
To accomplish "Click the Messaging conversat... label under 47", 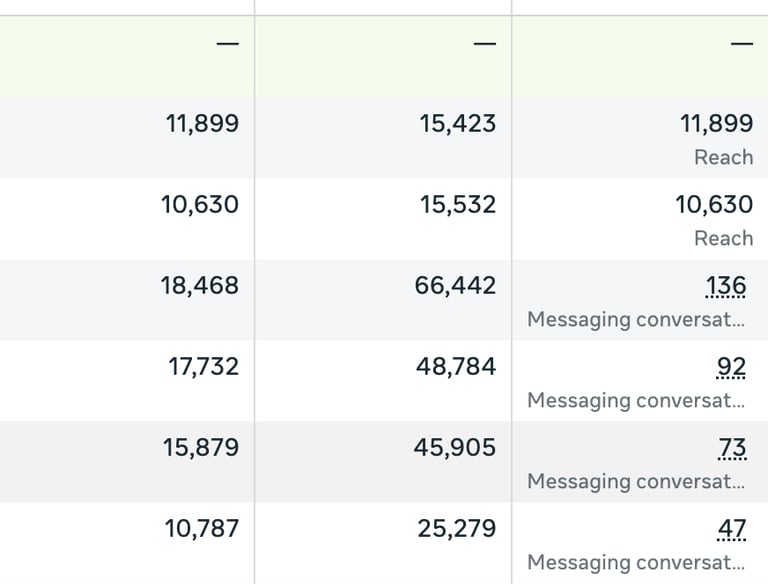I will [x=636, y=562].
